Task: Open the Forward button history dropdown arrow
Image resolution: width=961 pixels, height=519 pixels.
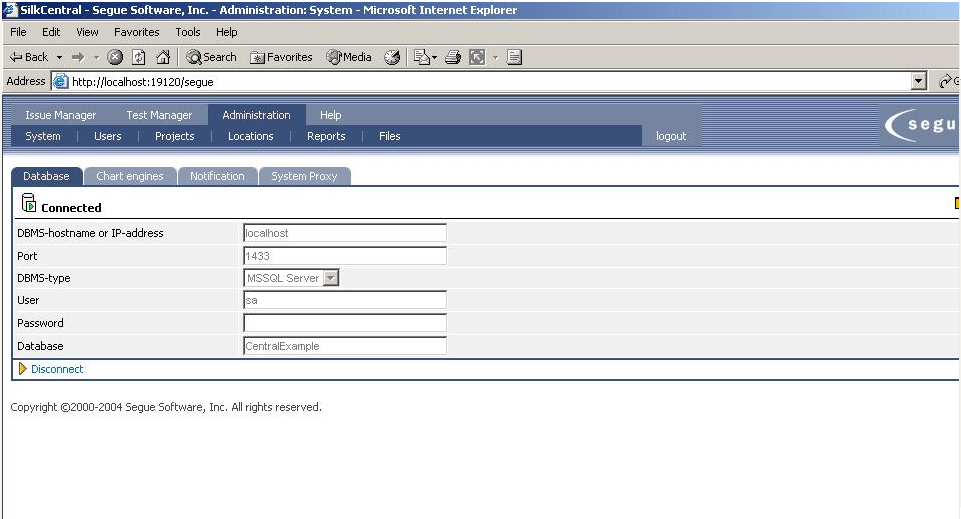Action: (96, 58)
